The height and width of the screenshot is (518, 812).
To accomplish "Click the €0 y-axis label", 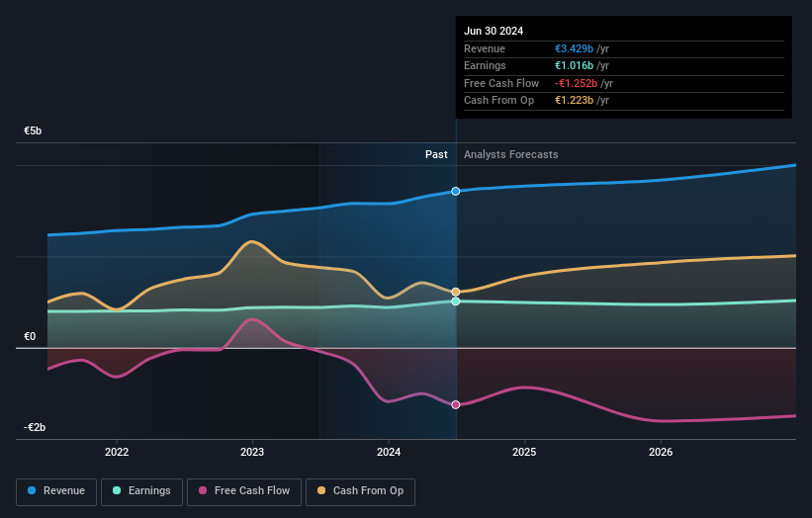I will coord(30,336).
